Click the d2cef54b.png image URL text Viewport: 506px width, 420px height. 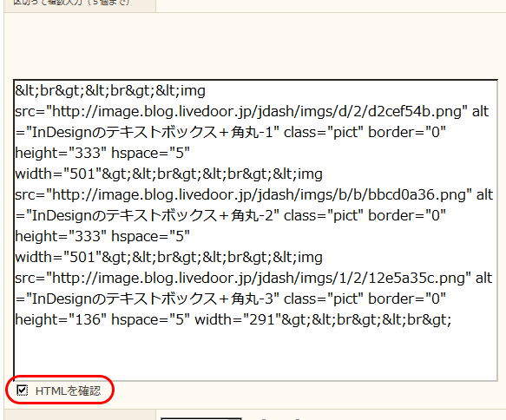[x=257, y=112]
